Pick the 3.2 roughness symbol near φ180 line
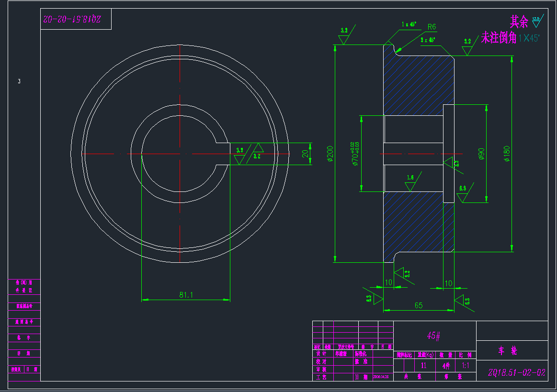The height and width of the screenshot is (392, 557). pos(467,47)
